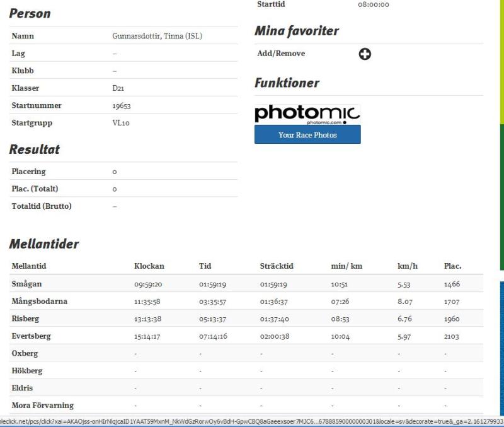Screen dimensions: 504x427
Task: Open the photomic logo link
Action: click(x=307, y=115)
